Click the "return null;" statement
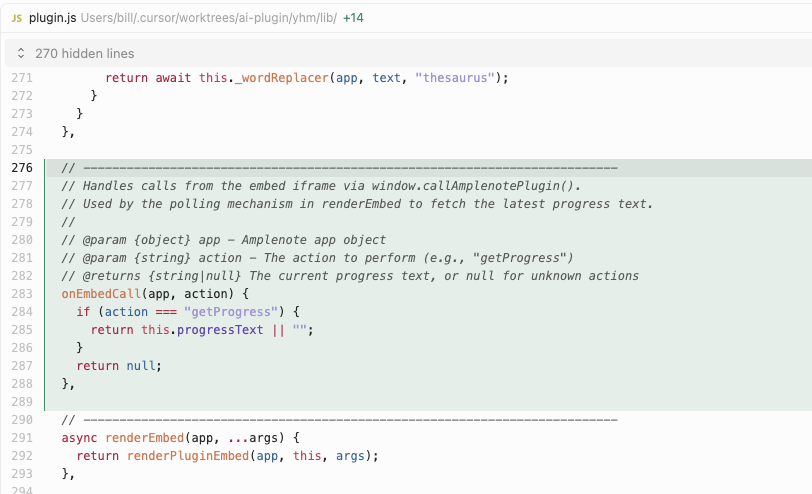 118,366
